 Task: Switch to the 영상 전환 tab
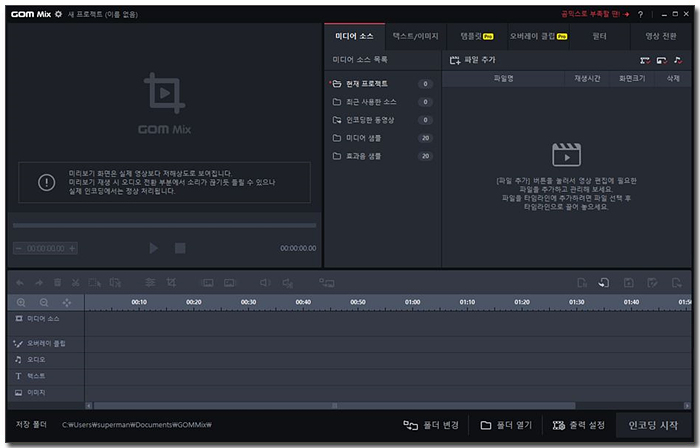[x=661, y=36]
